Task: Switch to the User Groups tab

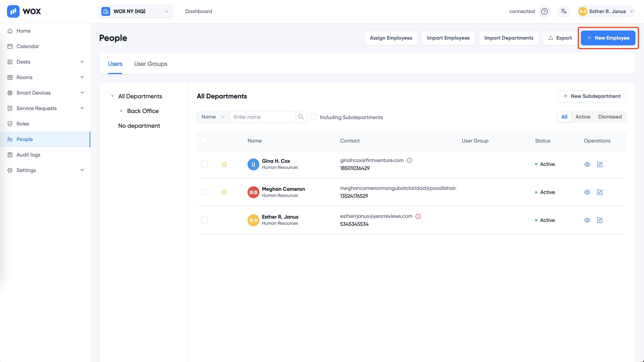Action: [x=151, y=64]
